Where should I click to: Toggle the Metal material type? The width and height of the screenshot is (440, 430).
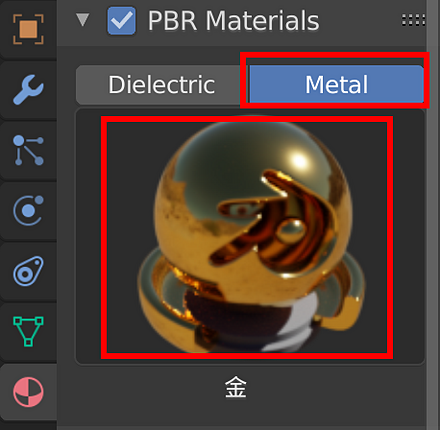click(x=336, y=84)
